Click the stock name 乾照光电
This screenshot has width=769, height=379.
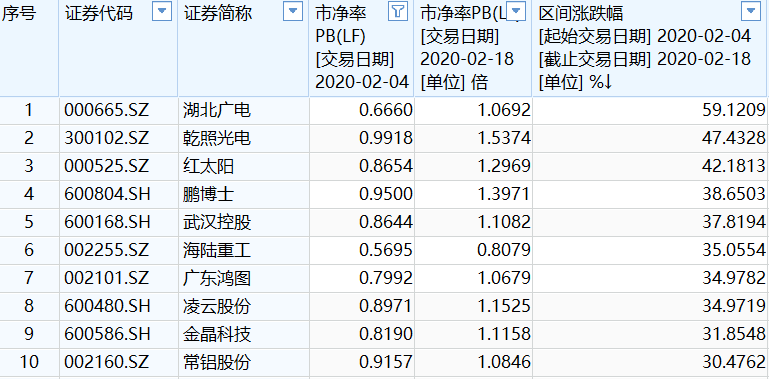[x=217, y=138]
